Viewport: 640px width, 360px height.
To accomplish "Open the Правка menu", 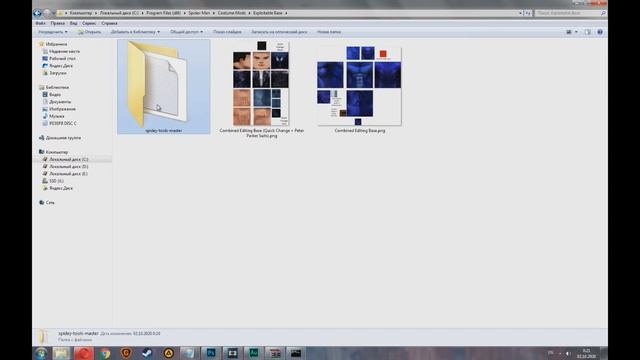I will tap(58, 23).
